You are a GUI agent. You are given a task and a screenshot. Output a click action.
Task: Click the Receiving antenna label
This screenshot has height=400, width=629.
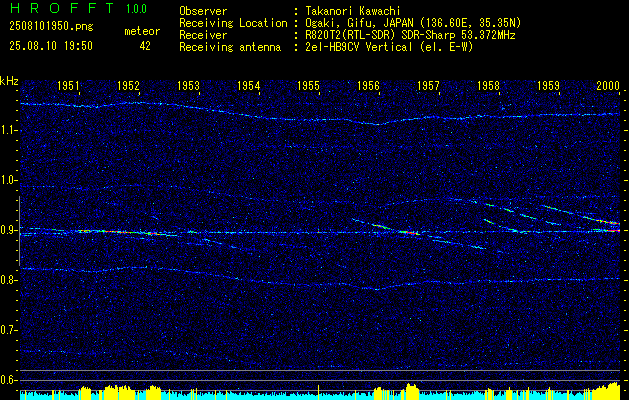pos(230,47)
